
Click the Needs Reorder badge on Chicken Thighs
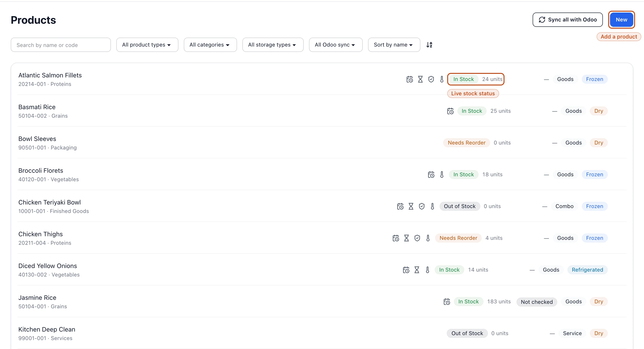pyautogui.click(x=458, y=238)
